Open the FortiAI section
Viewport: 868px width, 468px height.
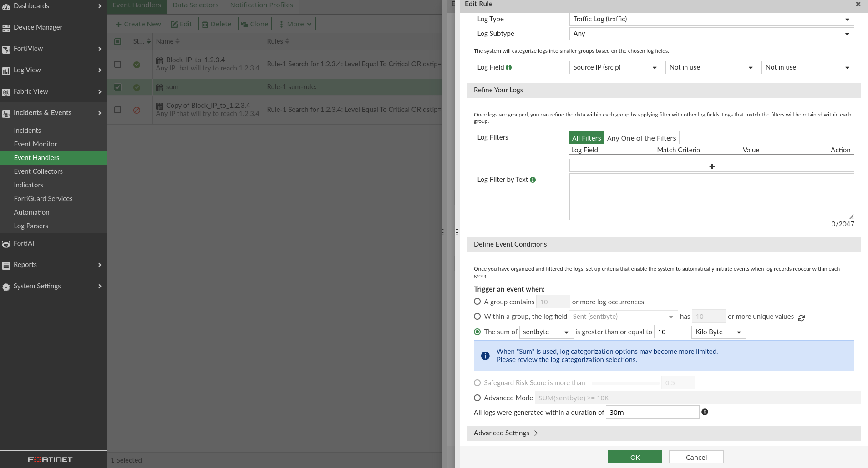[24, 243]
